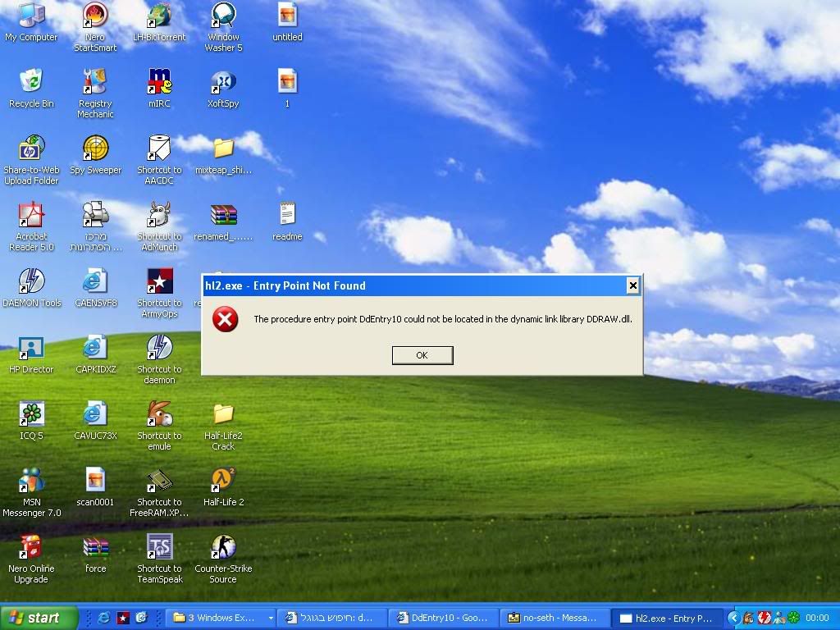
Task: Select the Shortcut to daemon icon
Action: 159,359
